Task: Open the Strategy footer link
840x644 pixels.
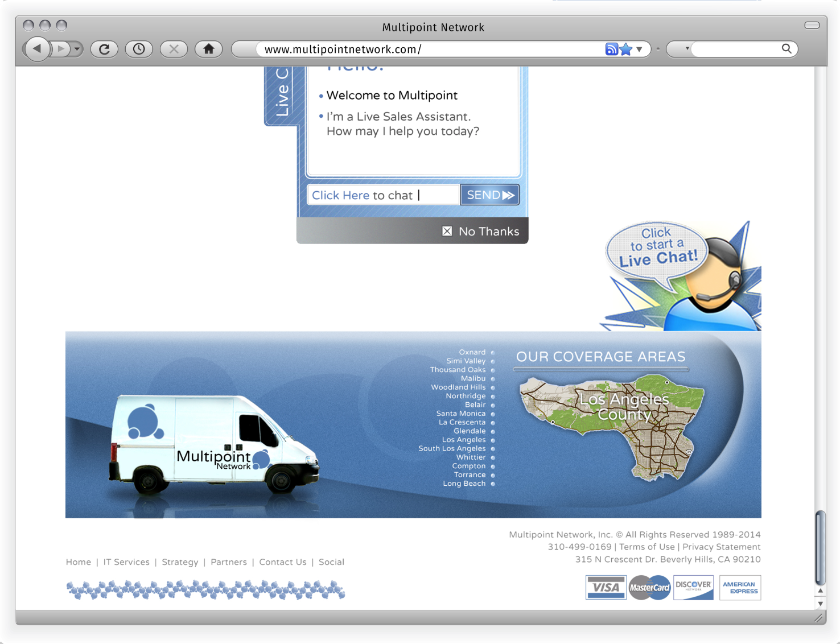Action: tap(180, 562)
